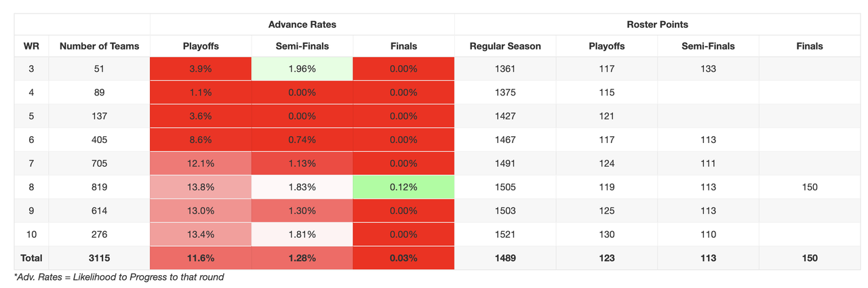Click the Advance Rates group header
868x288 pixels.
[x=302, y=24]
